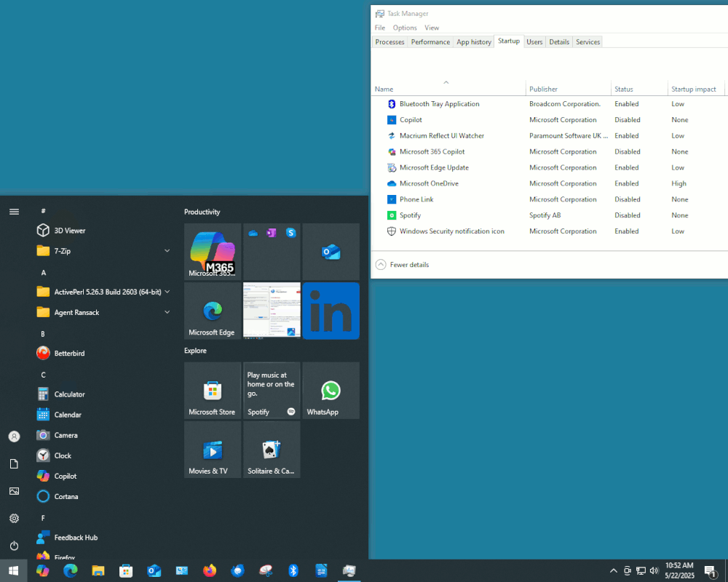
Task: Click the volume icon in system tray
Action: pyautogui.click(x=654, y=571)
